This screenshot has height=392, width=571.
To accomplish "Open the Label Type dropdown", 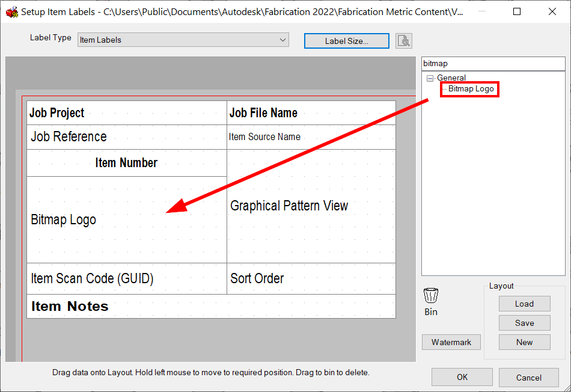I will click(282, 40).
